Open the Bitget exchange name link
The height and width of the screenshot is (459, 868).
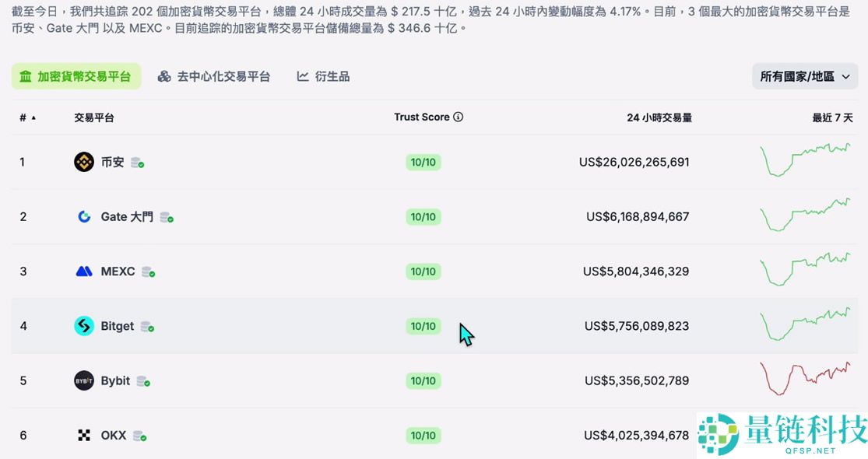117,326
